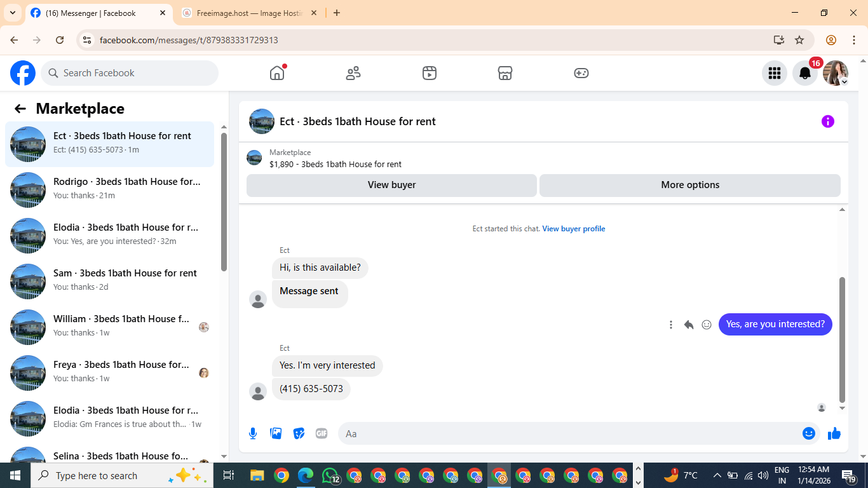
Task: Click Ect's avatar beside phone number
Action: pyautogui.click(x=258, y=391)
